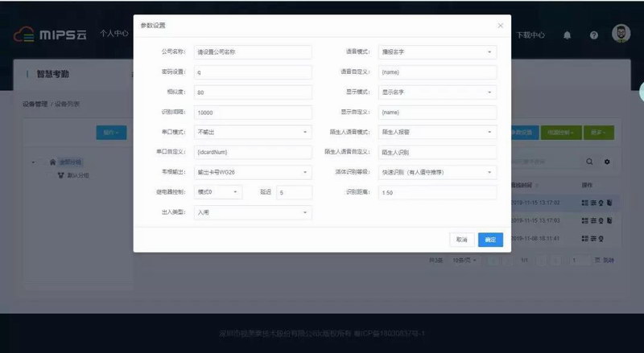
Task: Click the 识别距离 input field
Action: pyautogui.click(x=437, y=193)
